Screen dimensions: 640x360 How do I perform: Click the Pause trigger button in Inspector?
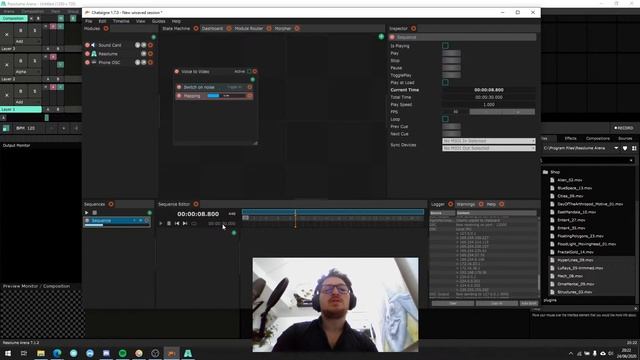pyautogui.click(x=451, y=68)
